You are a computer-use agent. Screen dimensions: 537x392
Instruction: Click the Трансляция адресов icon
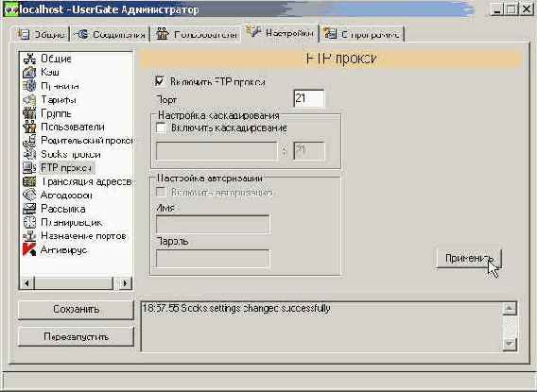pos(29,181)
